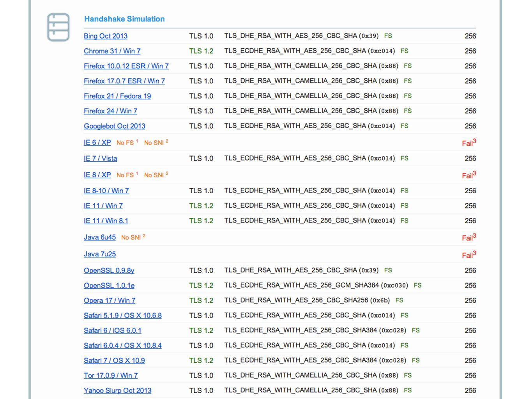This screenshot has width=532, height=399.
Task: Click TLS 1.2 in Safari 7 / OS X 10.9 row
Action: (201, 360)
